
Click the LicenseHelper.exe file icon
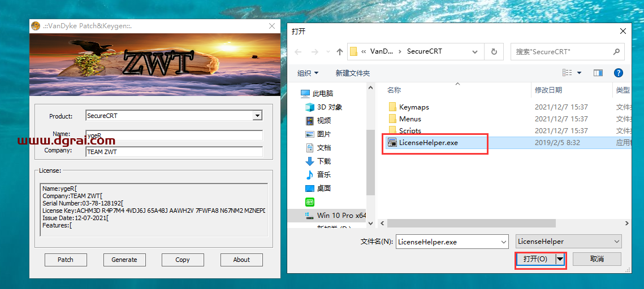392,143
